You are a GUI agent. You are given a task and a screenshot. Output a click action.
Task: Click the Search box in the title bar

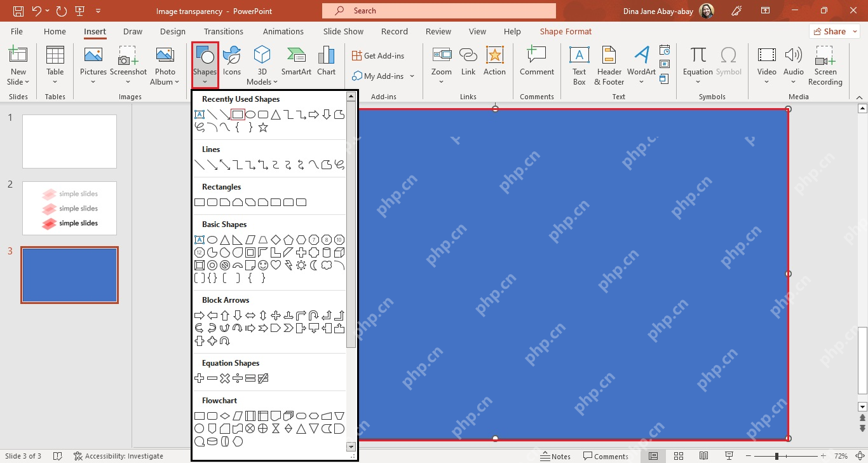[439, 11]
